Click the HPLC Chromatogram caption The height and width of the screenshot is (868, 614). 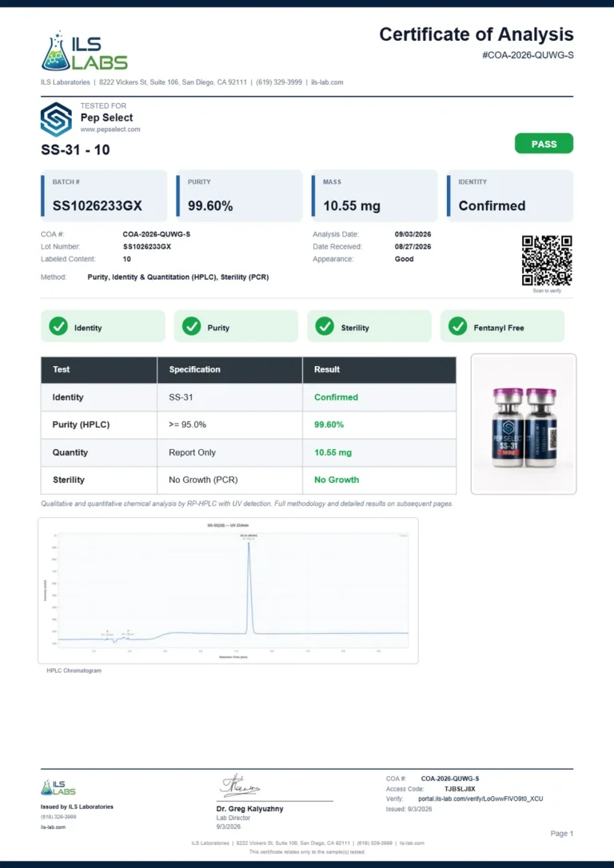[x=74, y=671]
